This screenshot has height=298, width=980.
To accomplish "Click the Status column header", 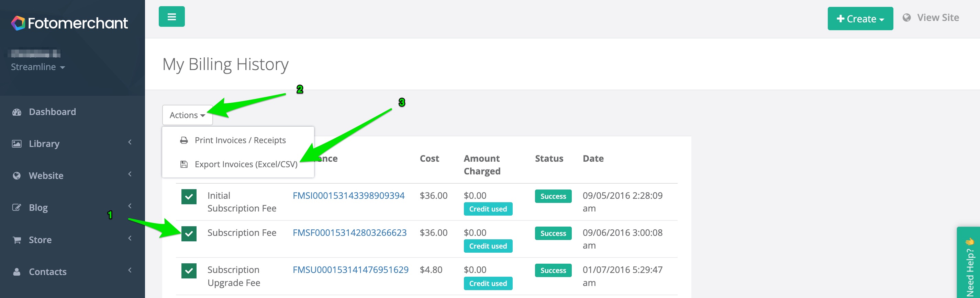I will point(549,159).
